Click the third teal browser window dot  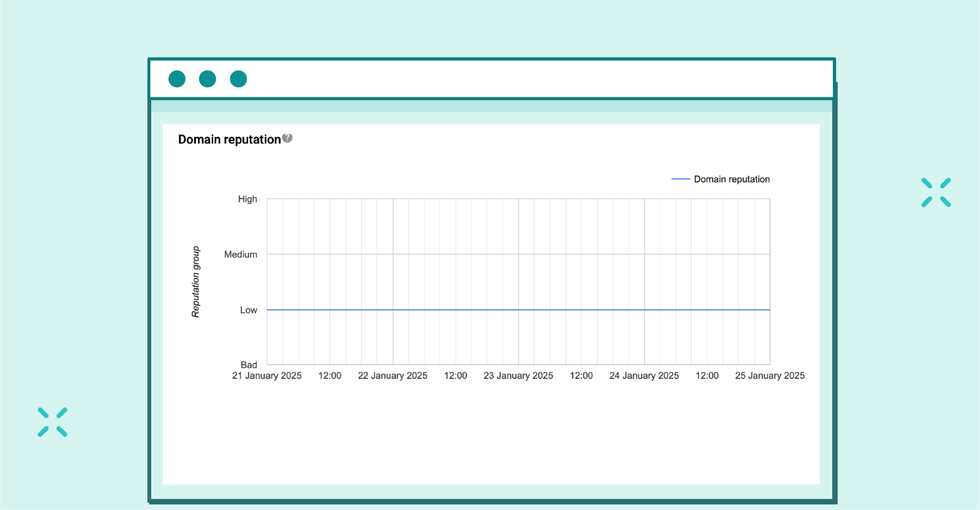tap(238, 79)
